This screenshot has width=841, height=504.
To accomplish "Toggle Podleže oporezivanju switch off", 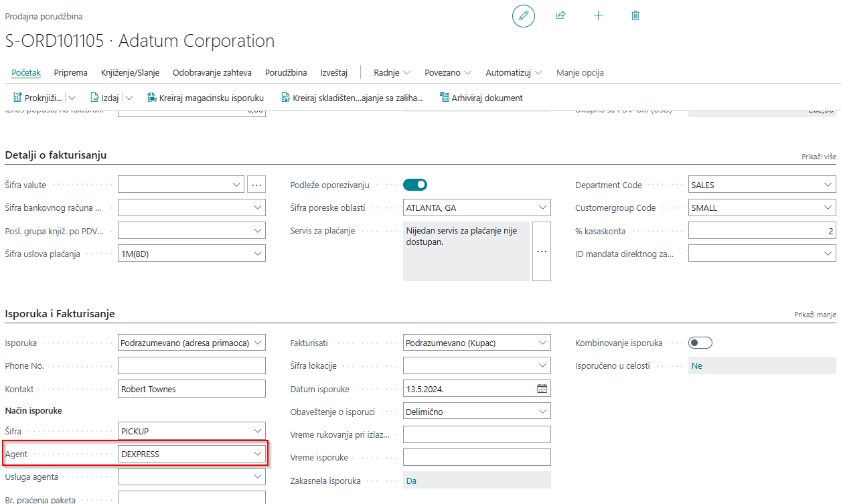I will (x=415, y=185).
